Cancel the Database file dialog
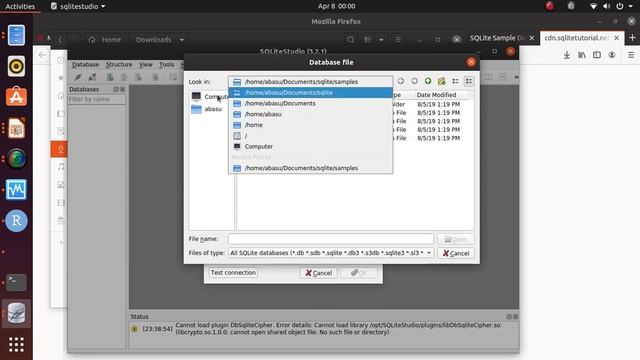 click(456, 253)
